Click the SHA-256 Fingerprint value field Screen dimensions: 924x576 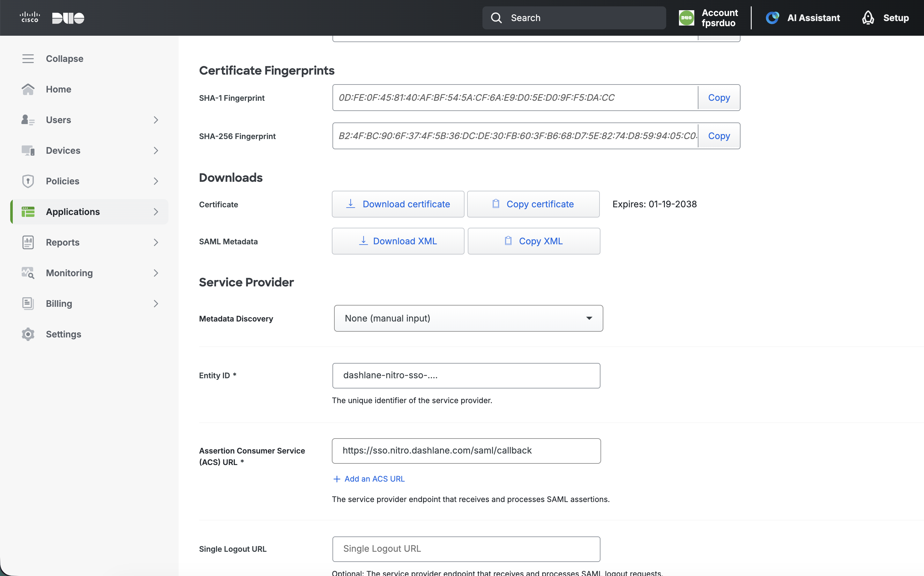click(x=515, y=136)
